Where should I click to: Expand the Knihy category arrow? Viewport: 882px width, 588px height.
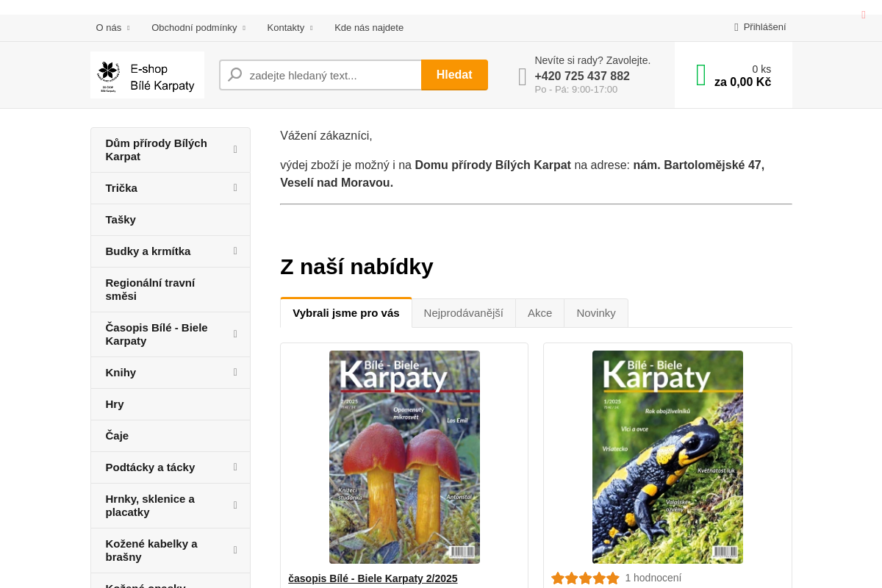pos(235,373)
